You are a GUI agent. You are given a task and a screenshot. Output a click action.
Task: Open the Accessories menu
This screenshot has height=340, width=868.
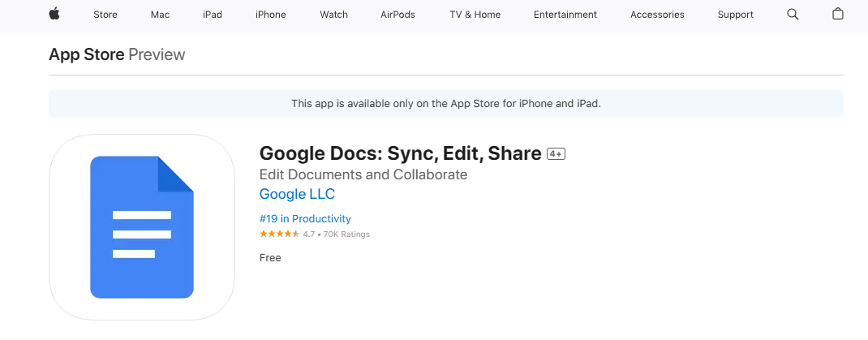click(x=657, y=15)
